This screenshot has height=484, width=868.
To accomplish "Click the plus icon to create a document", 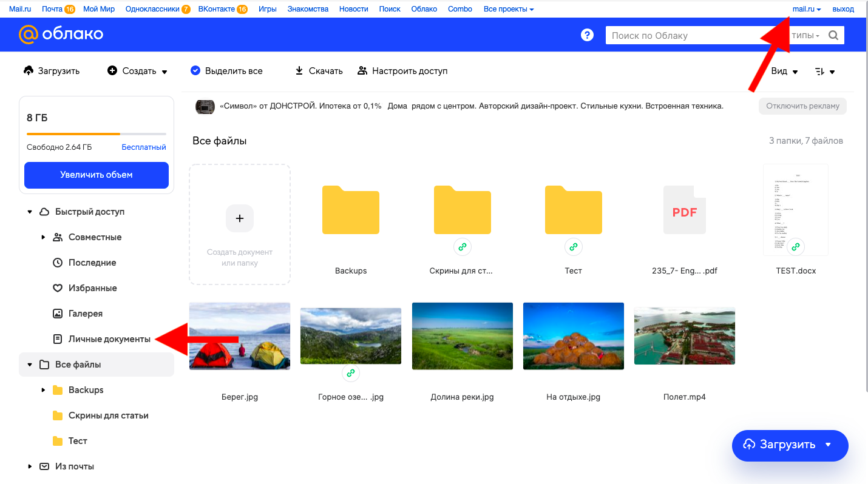I will tap(240, 218).
